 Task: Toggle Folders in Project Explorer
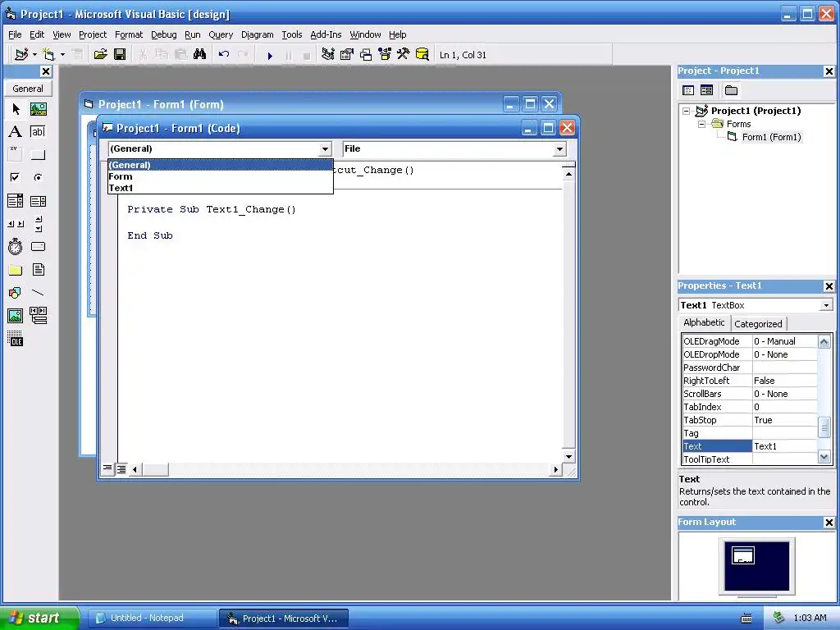coord(731,90)
